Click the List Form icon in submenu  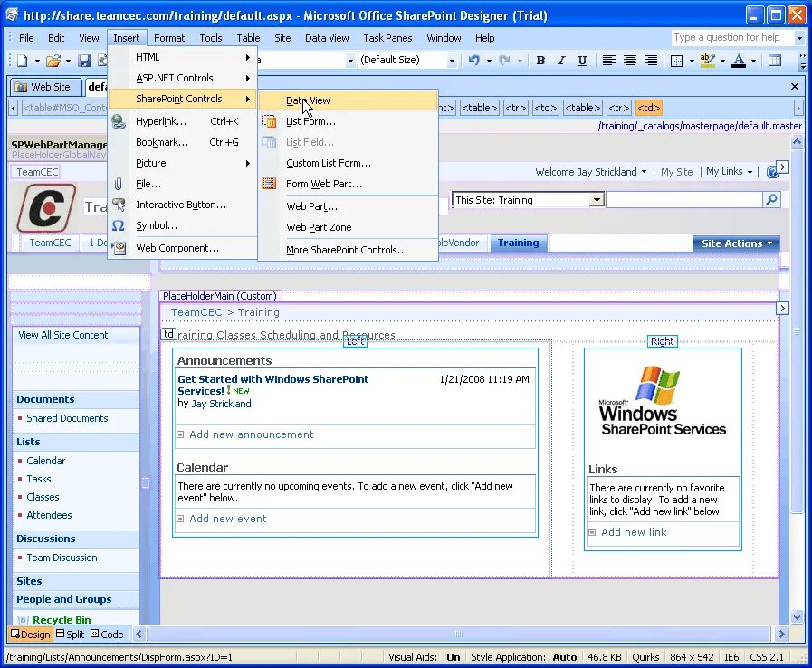(x=269, y=121)
